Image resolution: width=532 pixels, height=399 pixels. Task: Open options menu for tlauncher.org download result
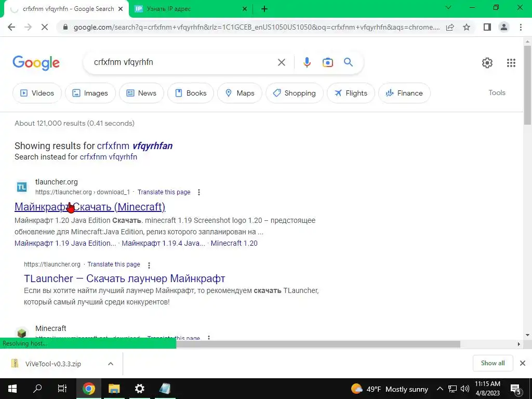tap(199, 192)
